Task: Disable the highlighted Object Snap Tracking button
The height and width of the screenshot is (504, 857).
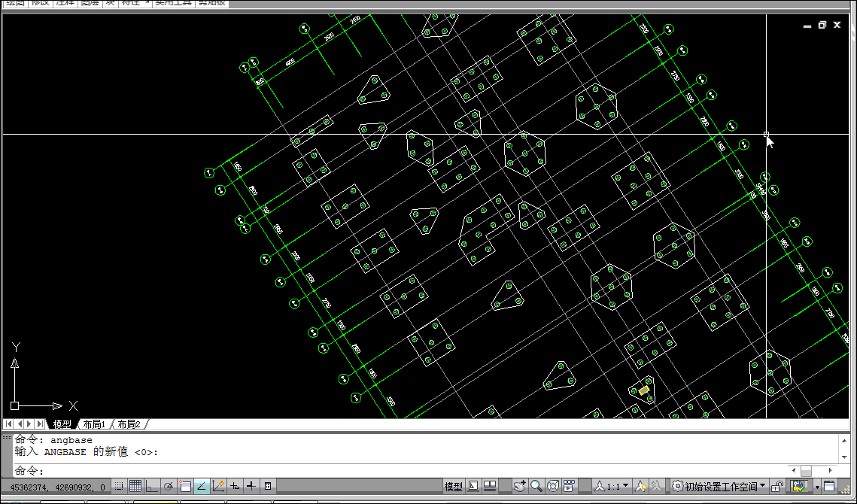Action: coord(202,486)
